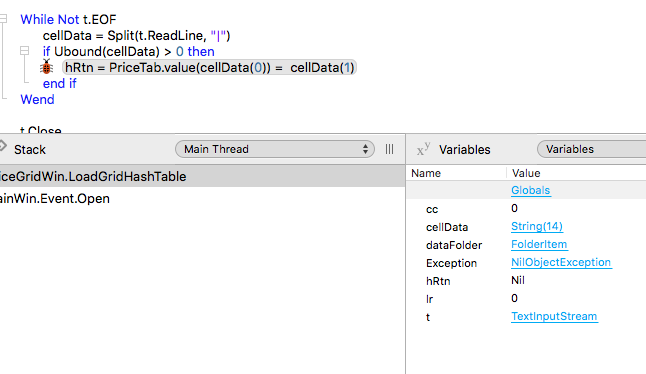
Task: Select the lr variable row
Action: pos(526,299)
